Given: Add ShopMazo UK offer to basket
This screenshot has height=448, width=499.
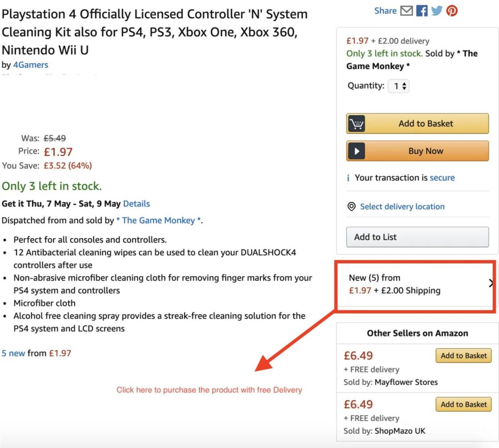Looking at the screenshot, I should [x=463, y=405].
